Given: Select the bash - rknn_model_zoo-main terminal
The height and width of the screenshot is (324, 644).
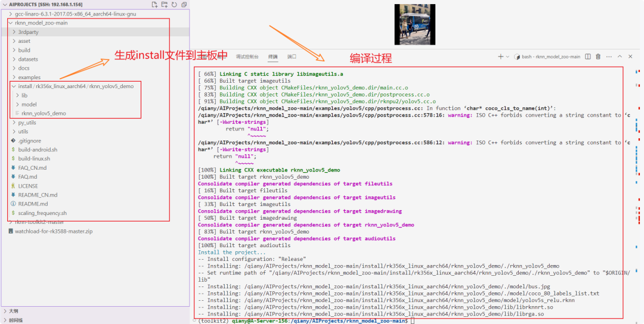Looking at the screenshot, I should point(547,57).
